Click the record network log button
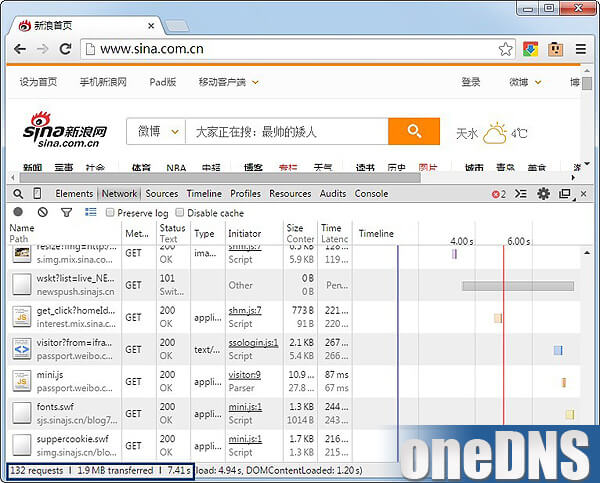The image size is (600, 483). click(18, 212)
